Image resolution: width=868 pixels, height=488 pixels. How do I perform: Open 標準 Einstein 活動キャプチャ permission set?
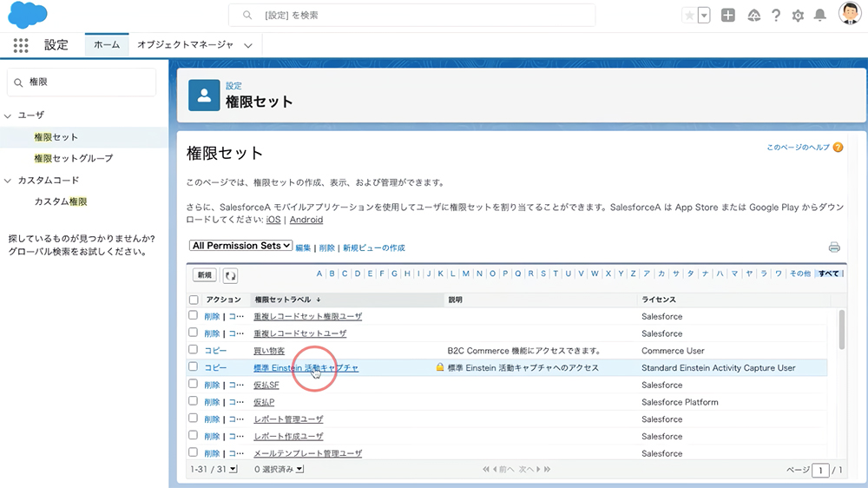[x=306, y=368]
